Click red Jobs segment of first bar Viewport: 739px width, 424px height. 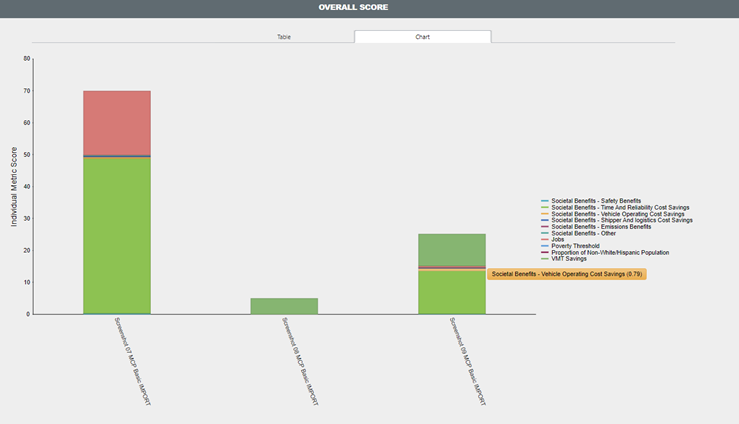(x=116, y=122)
